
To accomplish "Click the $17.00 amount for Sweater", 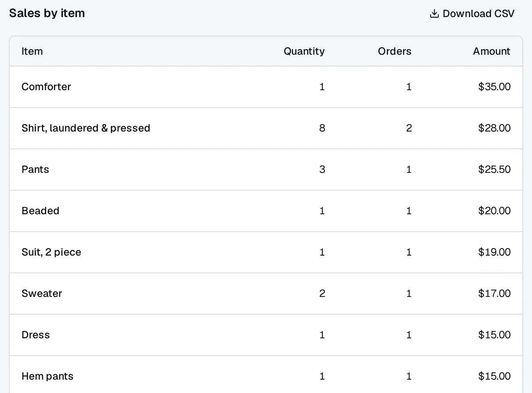I will [x=494, y=293].
